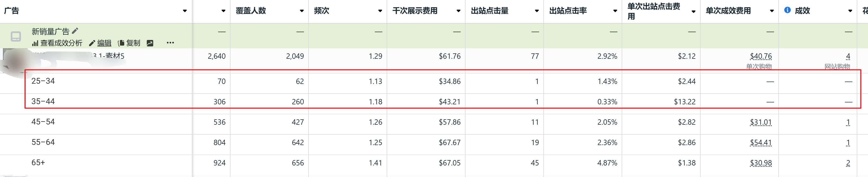Click the $40.76 cost per result link
Screen dimensions: 868x177
tap(760, 56)
